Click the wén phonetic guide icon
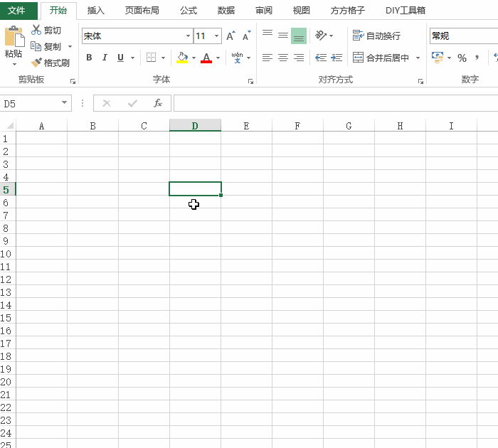This screenshot has height=448, width=498. pos(237,58)
